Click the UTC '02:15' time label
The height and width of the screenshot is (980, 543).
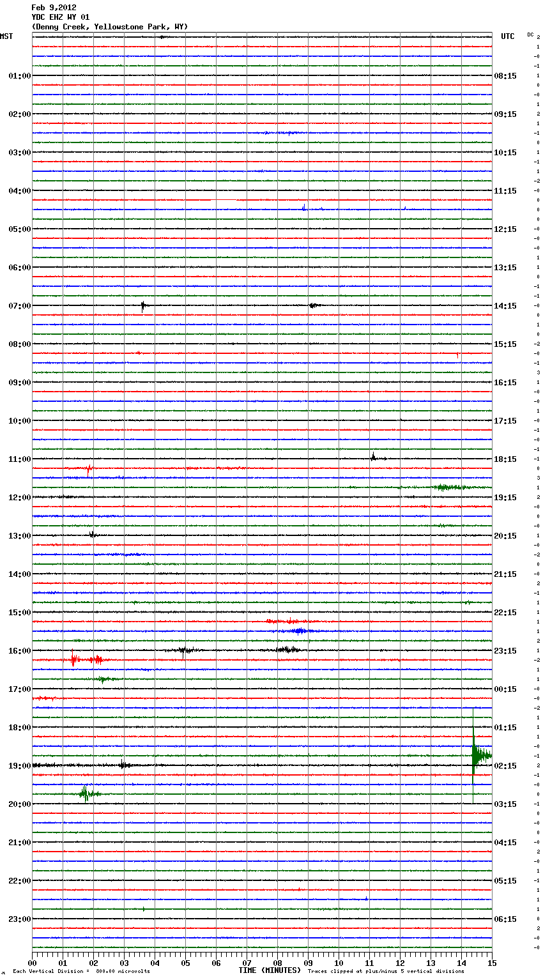tap(505, 766)
